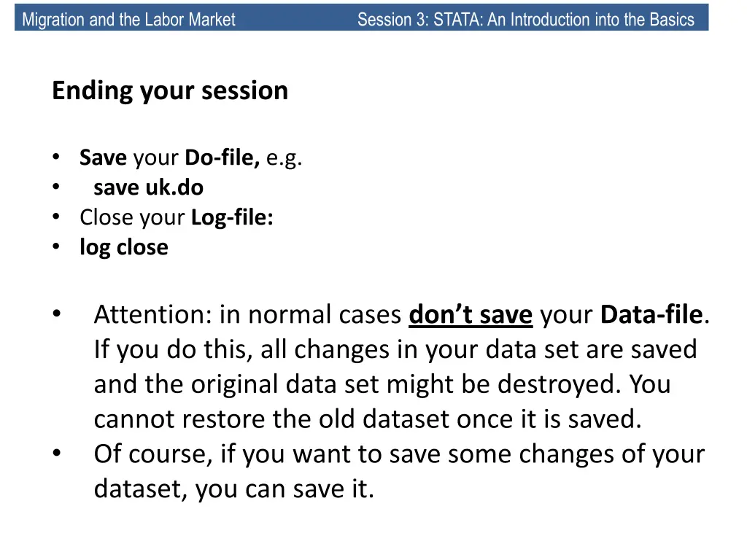747x560 pixels.
Task: Click the 'Close your' text in third bullet
Action: click(132, 217)
